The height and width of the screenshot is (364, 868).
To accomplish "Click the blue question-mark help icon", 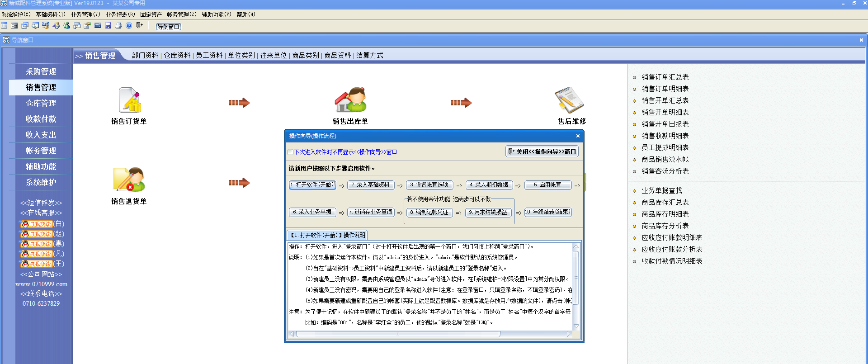I will 129,25.
